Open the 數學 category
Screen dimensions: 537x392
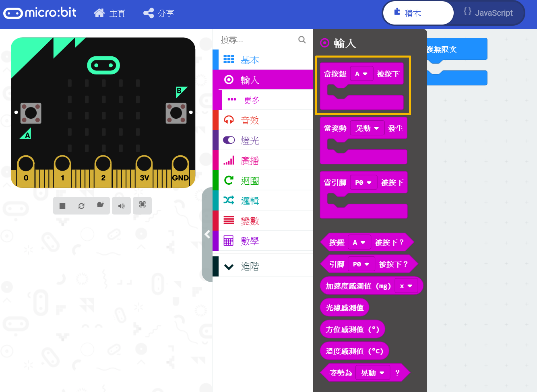tap(262, 241)
